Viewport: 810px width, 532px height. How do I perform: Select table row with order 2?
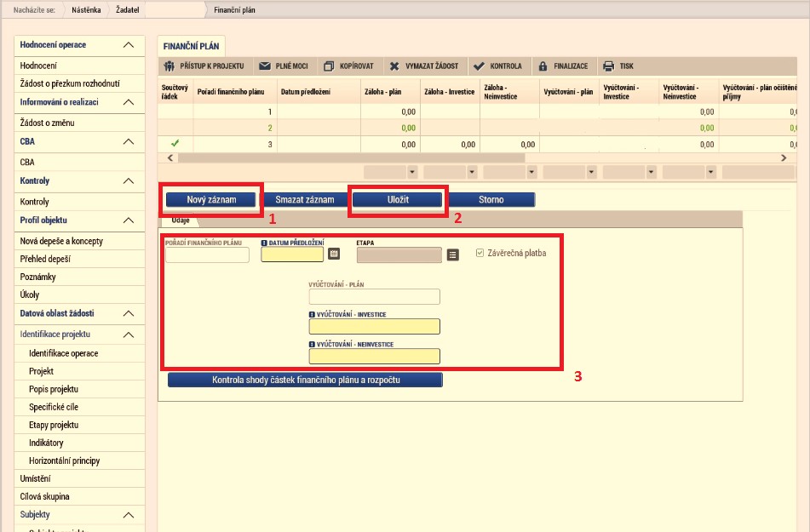pyautogui.click(x=477, y=128)
